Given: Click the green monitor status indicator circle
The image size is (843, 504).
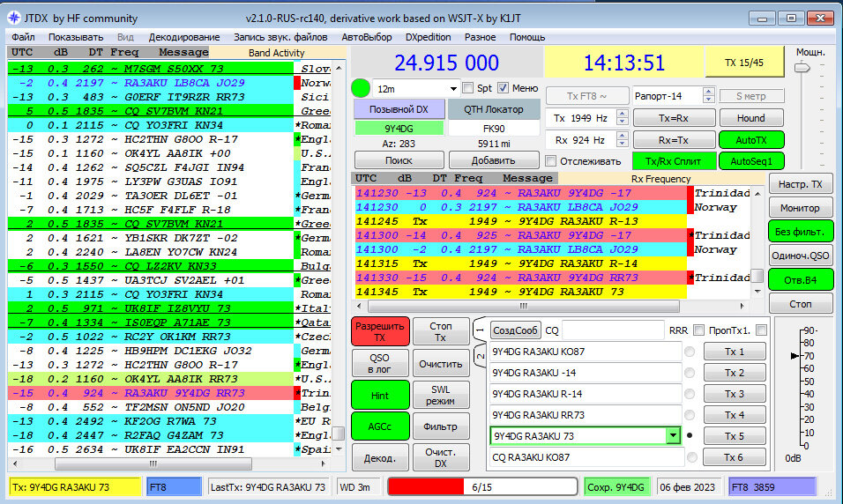Looking at the screenshot, I should (361, 88).
